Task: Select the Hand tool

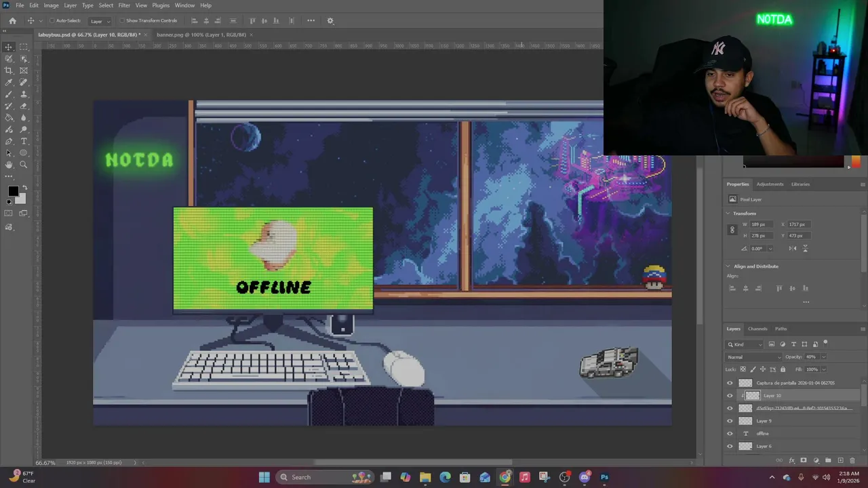Action: tap(9, 165)
